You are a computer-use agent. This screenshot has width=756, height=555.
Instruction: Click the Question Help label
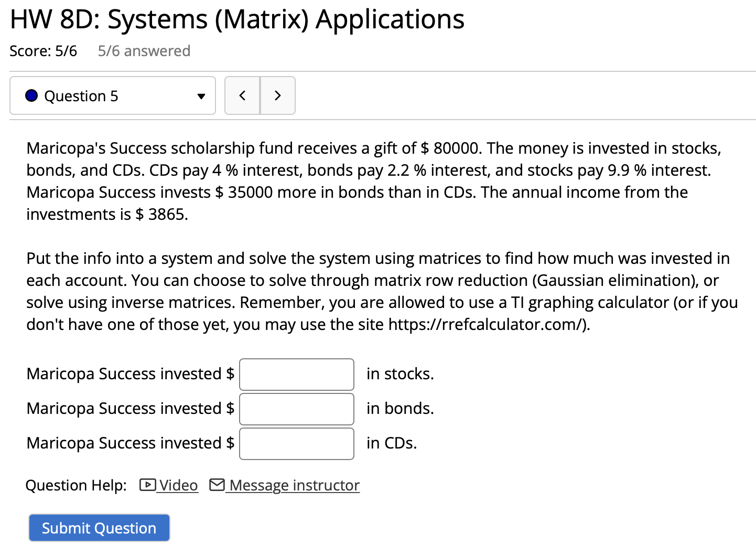pyautogui.click(x=75, y=485)
